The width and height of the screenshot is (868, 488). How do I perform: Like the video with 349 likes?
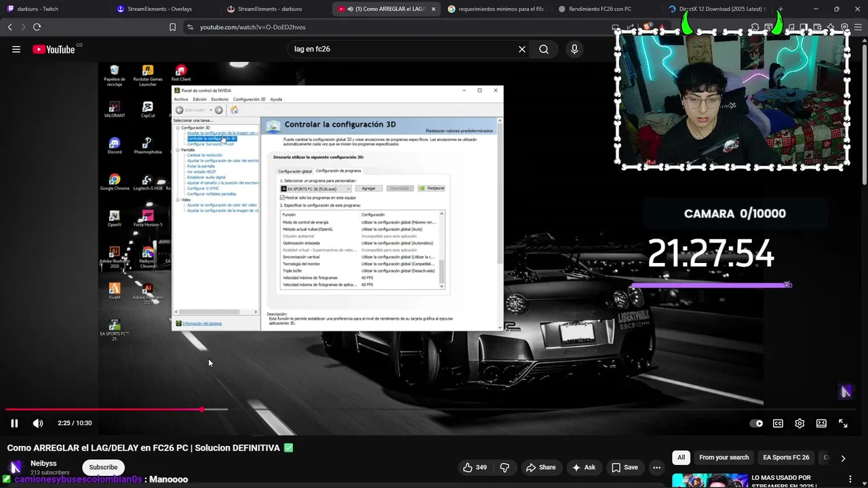click(475, 467)
